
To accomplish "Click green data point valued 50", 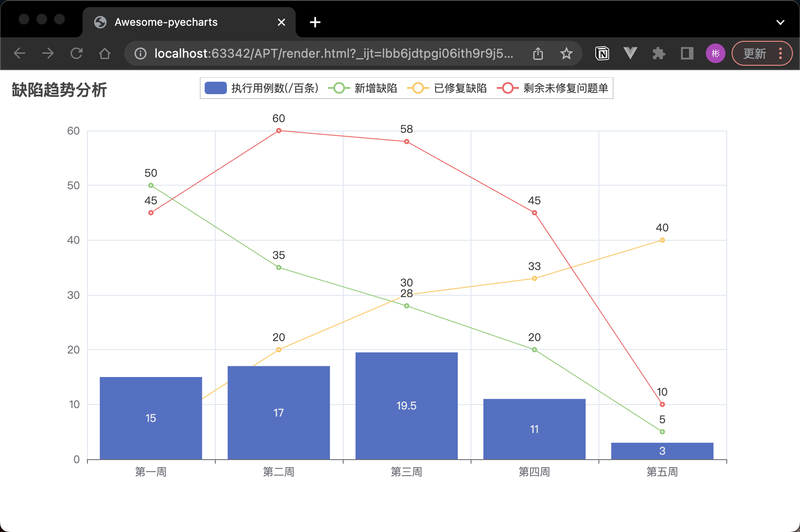I will [151, 185].
